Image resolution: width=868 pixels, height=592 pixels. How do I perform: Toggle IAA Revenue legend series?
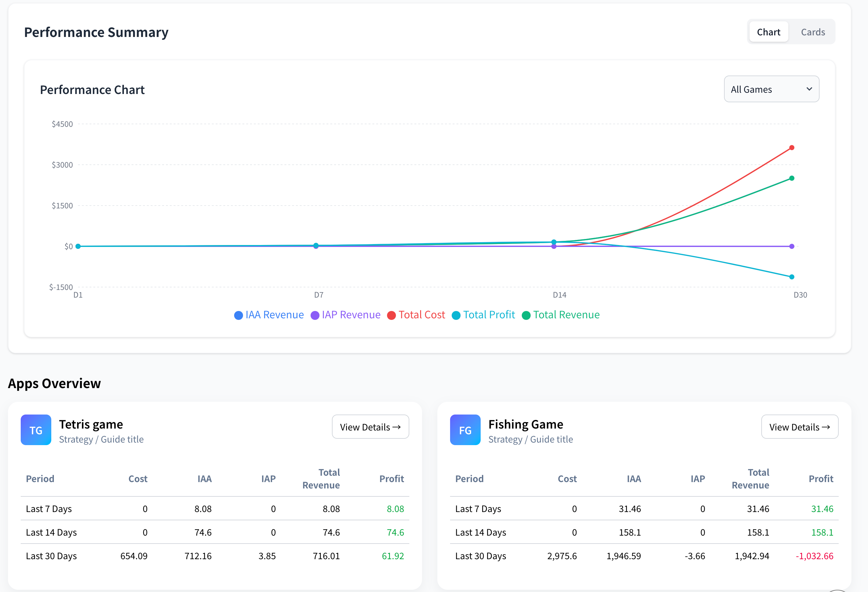point(269,315)
